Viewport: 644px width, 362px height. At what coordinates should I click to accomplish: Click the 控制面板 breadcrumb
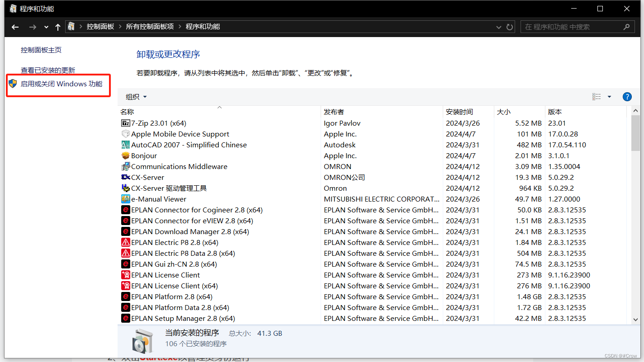point(100,27)
